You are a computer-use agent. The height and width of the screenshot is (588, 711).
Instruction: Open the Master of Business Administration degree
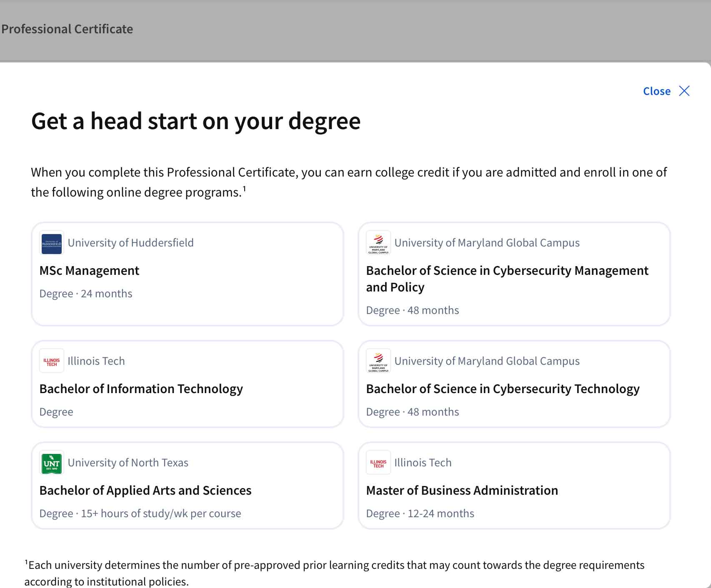(462, 491)
